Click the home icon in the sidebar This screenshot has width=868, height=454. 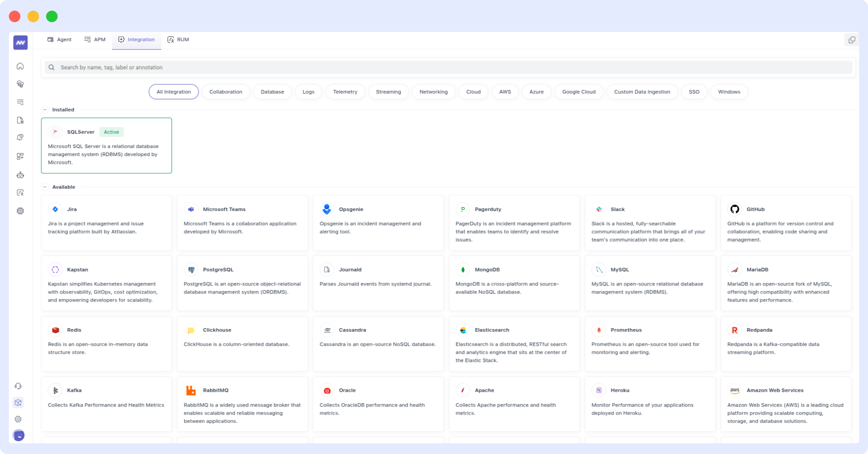click(20, 66)
